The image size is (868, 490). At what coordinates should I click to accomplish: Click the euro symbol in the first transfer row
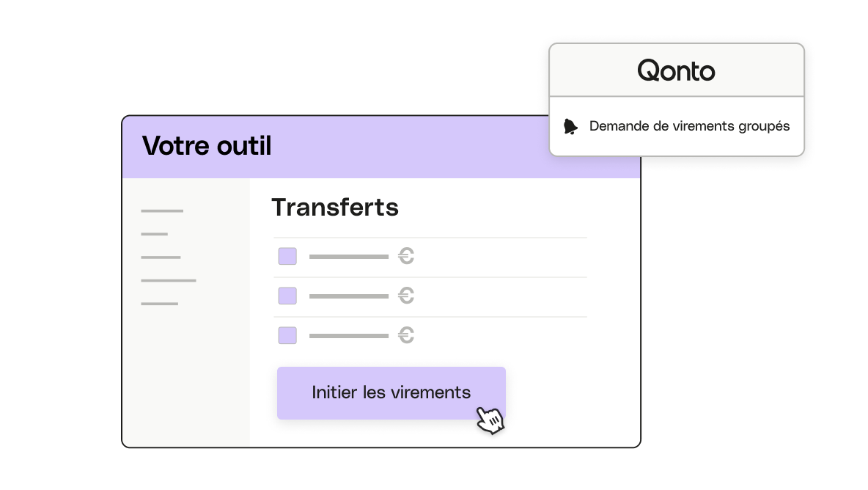(x=406, y=256)
